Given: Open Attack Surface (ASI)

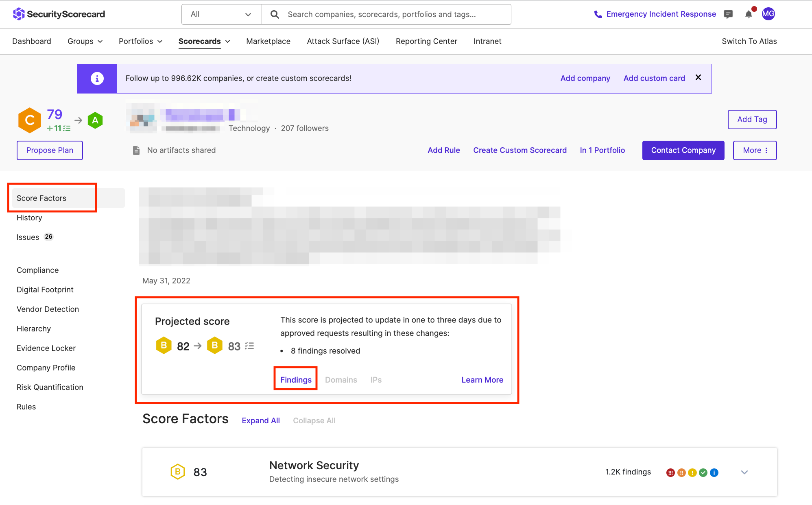Looking at the screenshot, I should 343,41.
